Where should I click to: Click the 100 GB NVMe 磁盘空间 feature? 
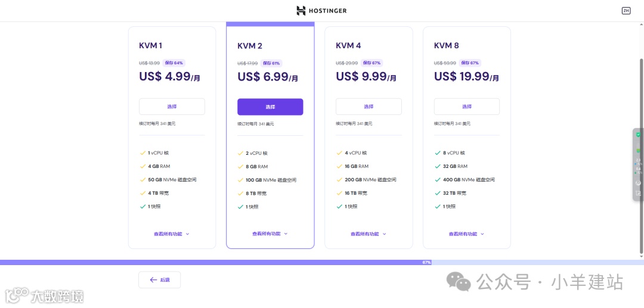click(x=271, y=180)
